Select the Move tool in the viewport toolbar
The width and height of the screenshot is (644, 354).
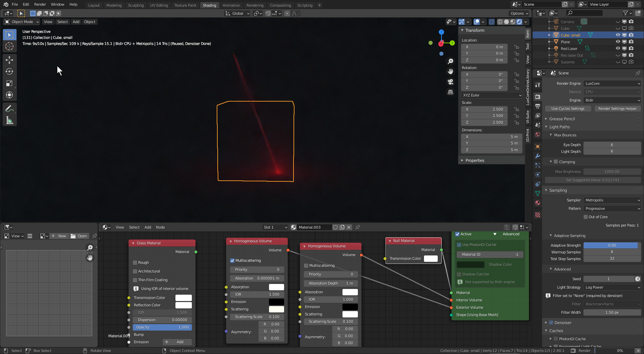click(x=9, y=60)
